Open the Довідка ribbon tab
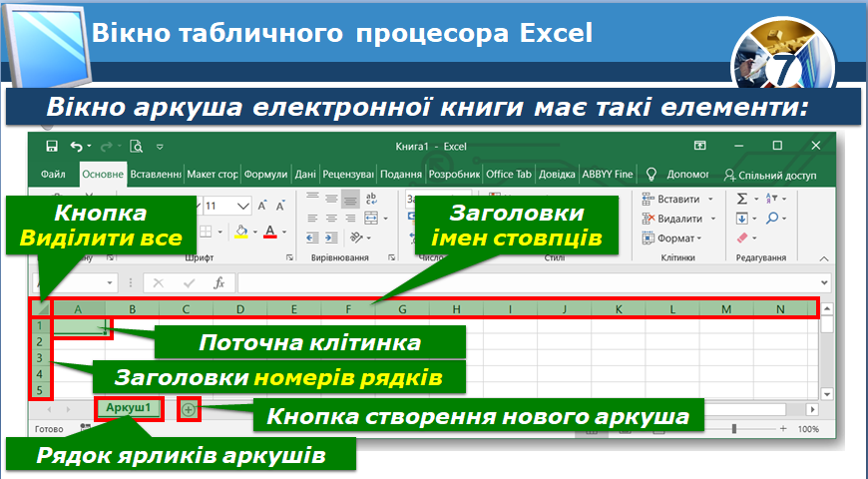 click(x=557, y=175)
